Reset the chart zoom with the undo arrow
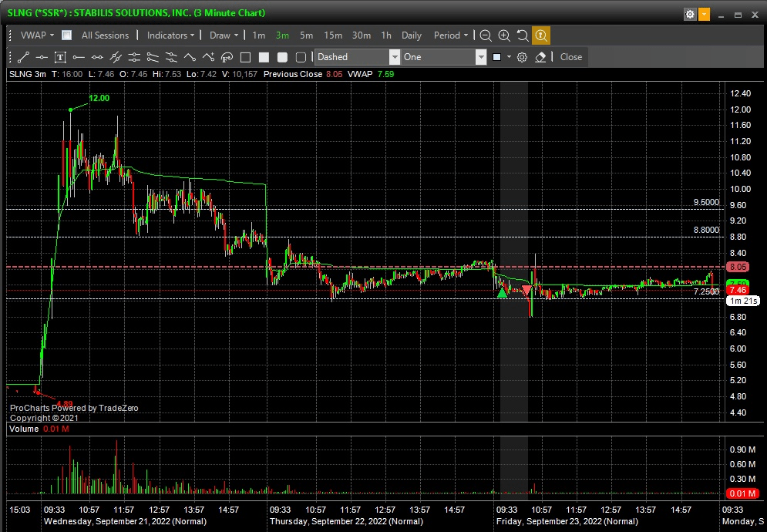The image size is (767, 532). (523, 35)
